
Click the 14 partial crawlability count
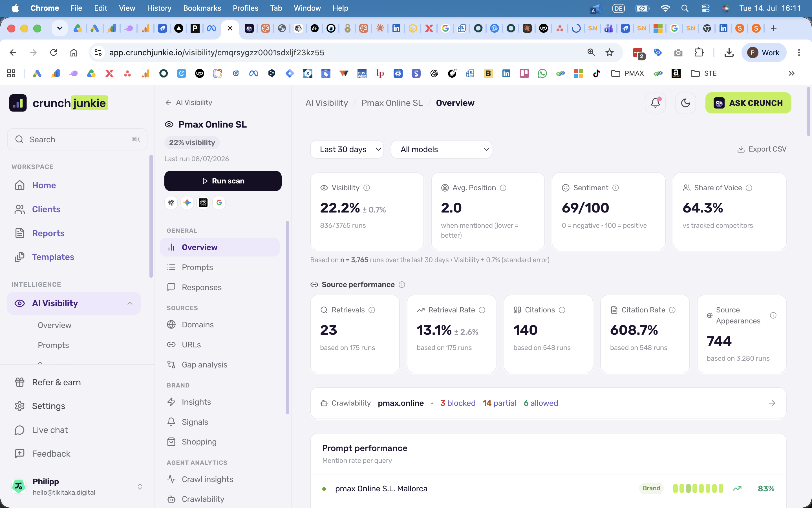[499, 403]
